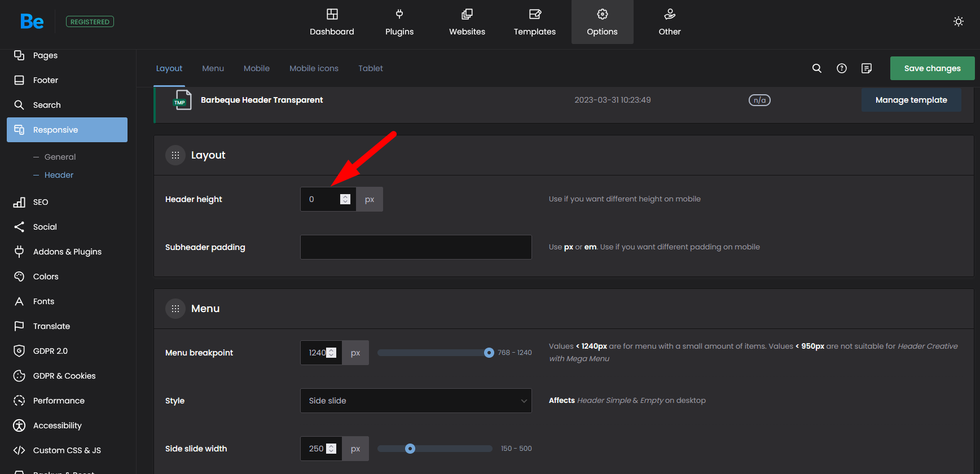
Task: Click the Subheader padding input field
Action: [416, 247]
